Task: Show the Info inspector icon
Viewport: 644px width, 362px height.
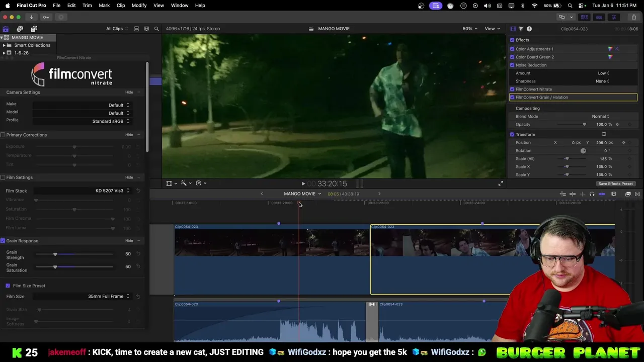Action: point(529,29)
